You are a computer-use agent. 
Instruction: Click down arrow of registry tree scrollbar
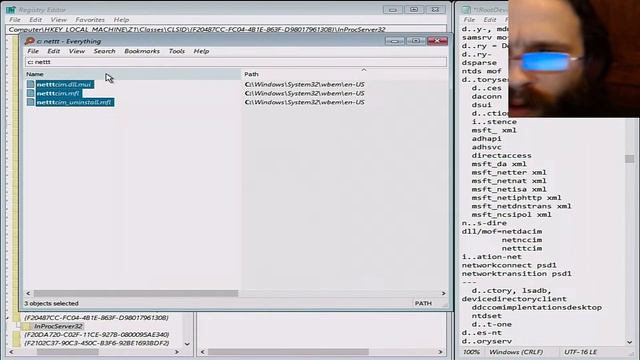tap(187, 344)
